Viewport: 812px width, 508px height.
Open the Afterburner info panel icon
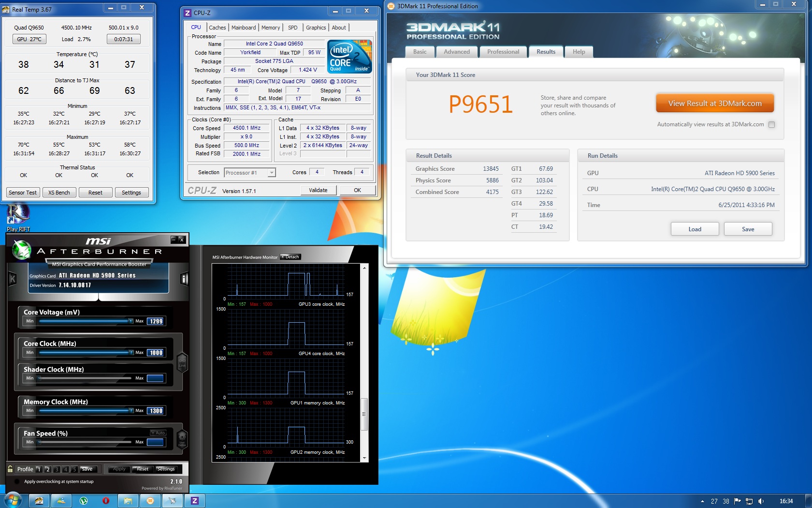click(x=184, y=279)
